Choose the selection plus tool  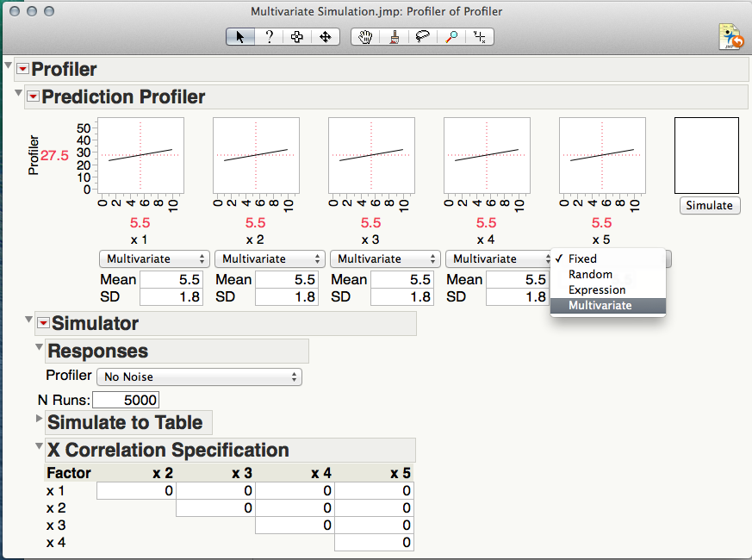coord(297,37)
